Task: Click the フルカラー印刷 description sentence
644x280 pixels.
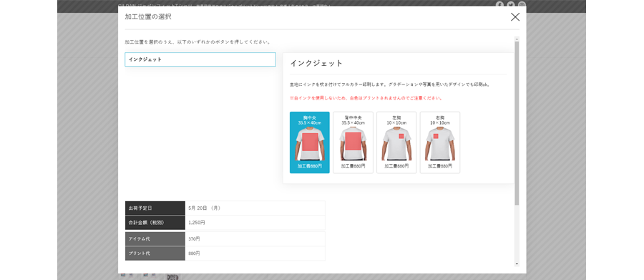Action: (x=390, y=85)
